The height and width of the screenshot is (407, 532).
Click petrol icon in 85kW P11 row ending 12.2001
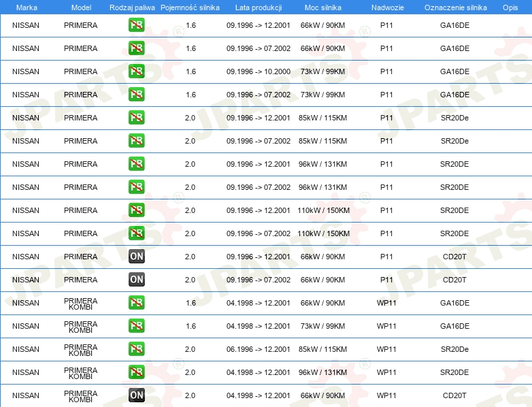(x=136, y=118)
